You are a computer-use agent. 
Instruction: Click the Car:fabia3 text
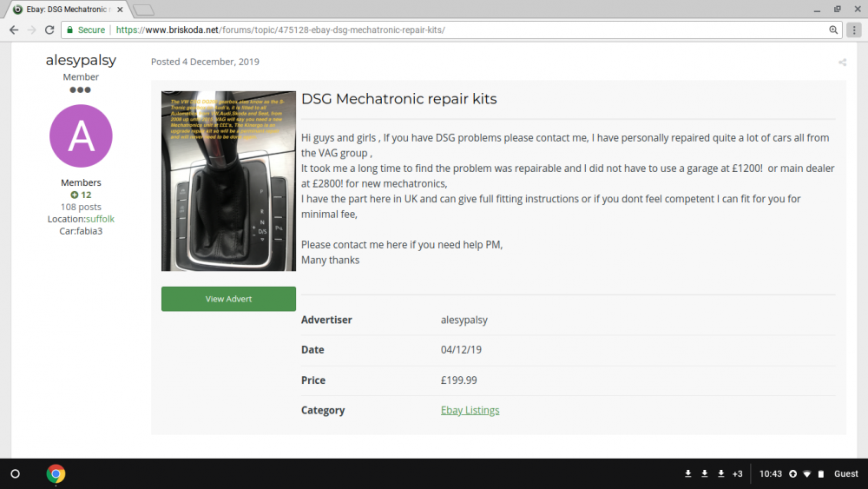tap(81, 231)
